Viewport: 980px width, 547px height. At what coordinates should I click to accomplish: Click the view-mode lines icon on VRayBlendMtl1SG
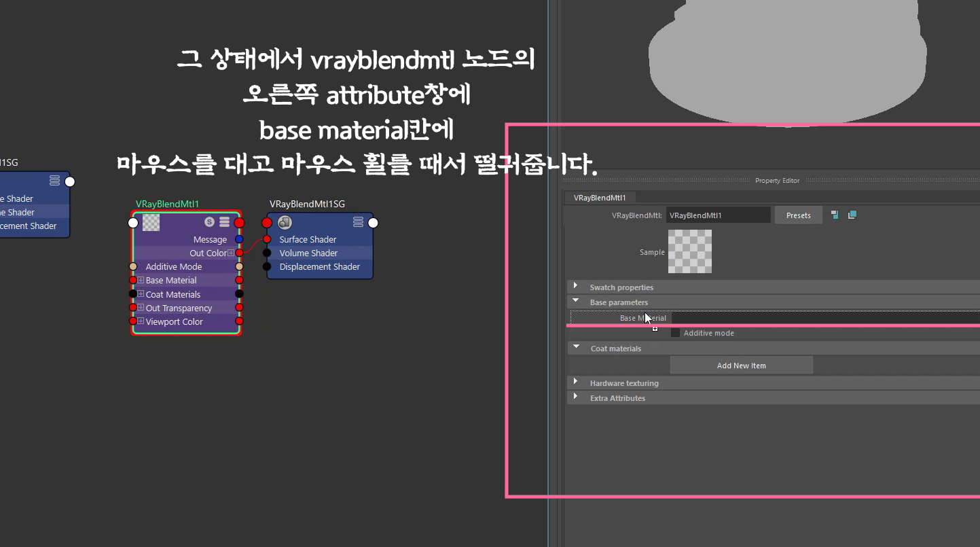[x=358, y=222]
